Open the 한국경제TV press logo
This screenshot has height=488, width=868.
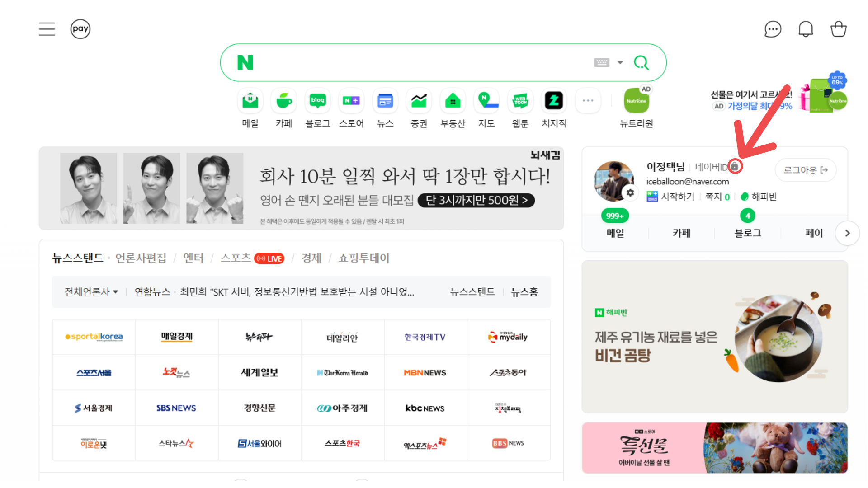tap(425, 337)
